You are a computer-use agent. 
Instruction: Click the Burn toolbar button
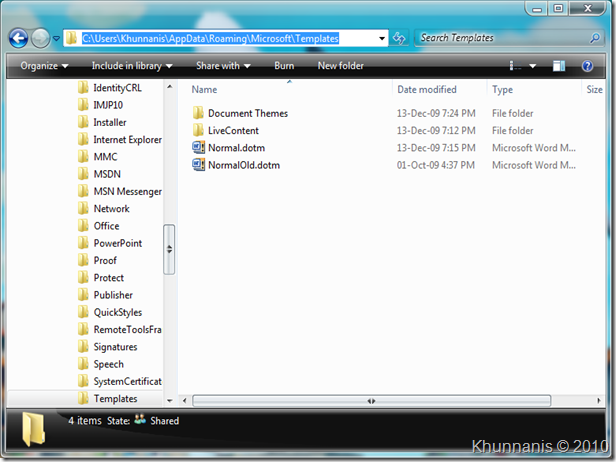[x=284, y=66]
